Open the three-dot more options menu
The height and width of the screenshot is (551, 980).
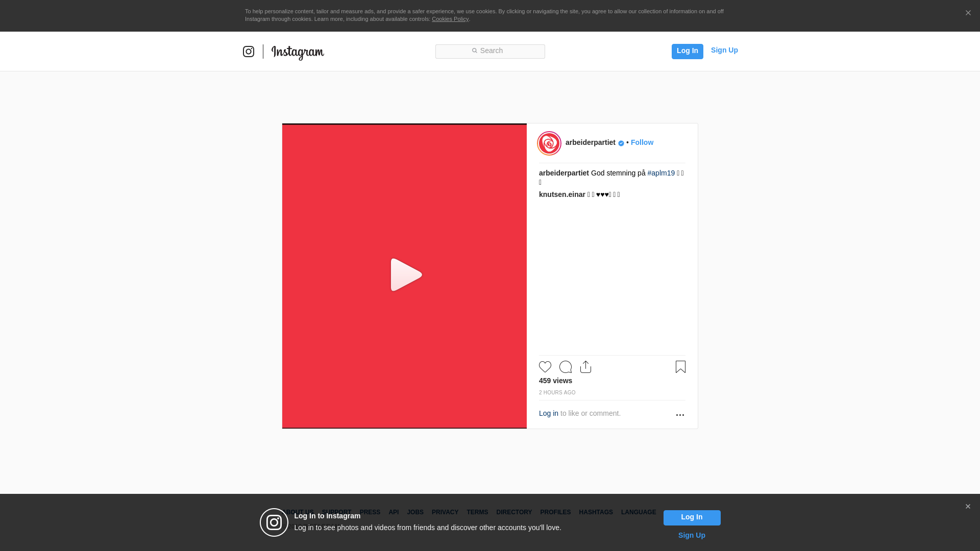[680, 415]
